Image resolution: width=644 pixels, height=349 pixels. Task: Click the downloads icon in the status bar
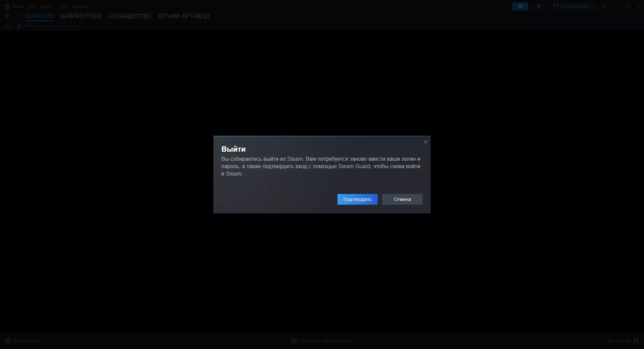pos(294,341)
